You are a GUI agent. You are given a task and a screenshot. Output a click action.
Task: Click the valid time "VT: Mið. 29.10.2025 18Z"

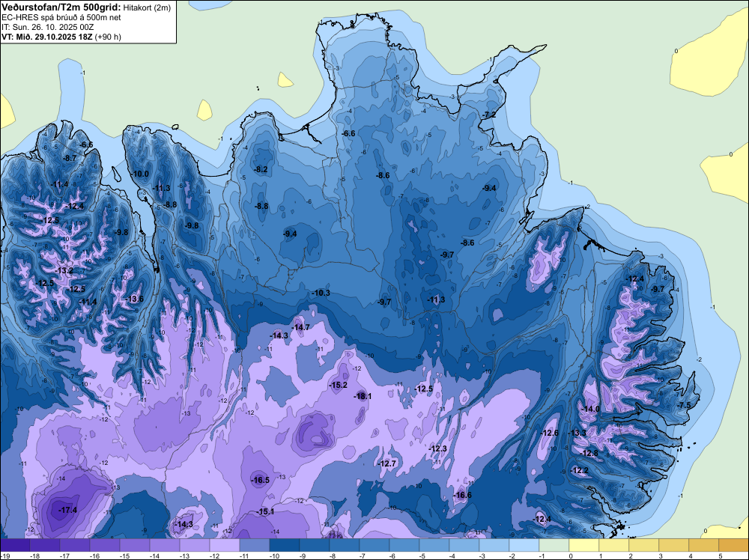click(x=47, y=37)
